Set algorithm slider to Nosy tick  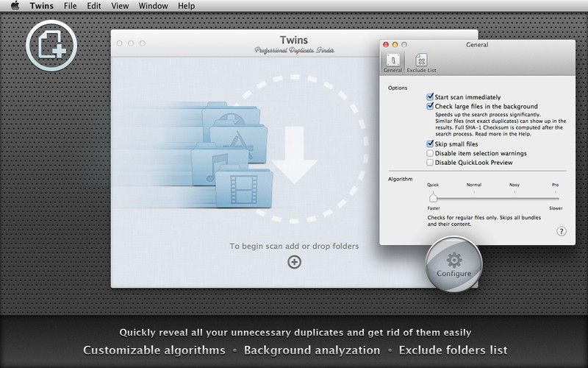tap(514, 192)
